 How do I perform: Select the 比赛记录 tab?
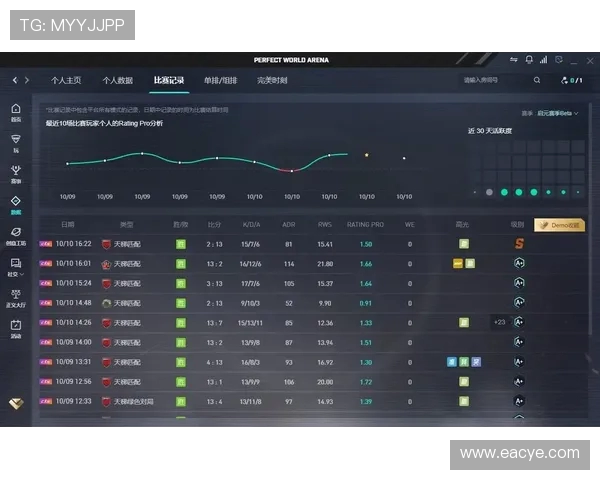(x=169, y=80)
